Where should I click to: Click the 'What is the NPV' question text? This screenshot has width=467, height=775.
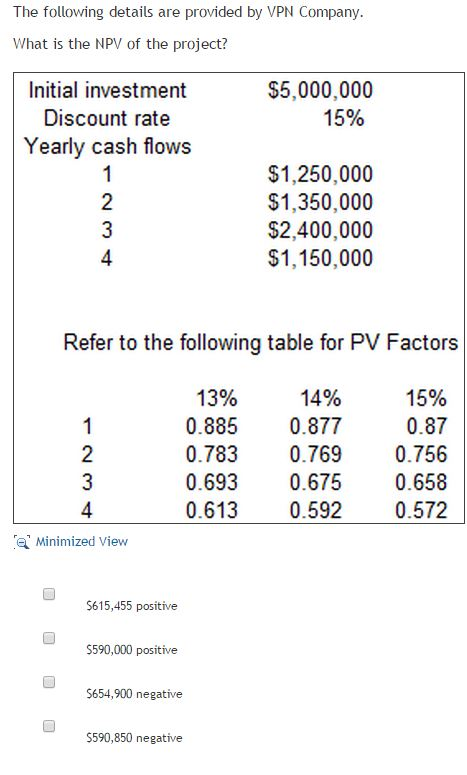coord(120,44)
